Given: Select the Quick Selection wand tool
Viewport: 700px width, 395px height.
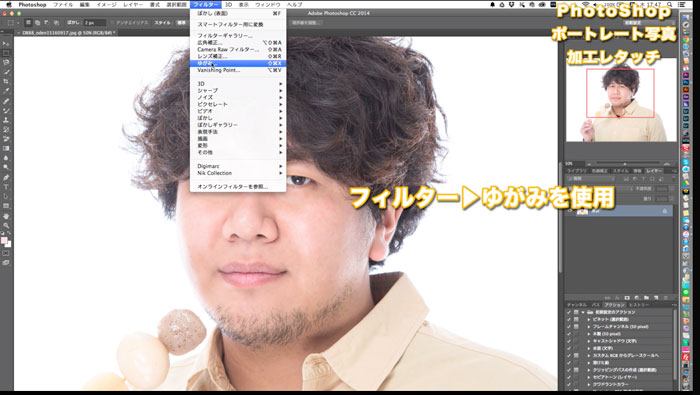Looking at the screenshot, I should point(6,72).
